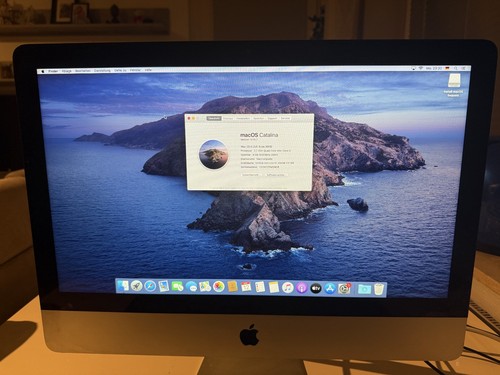Screen dimensions: 500x375
Task: Open Contacts brown book icon in Dock
Action: point(232,287)
